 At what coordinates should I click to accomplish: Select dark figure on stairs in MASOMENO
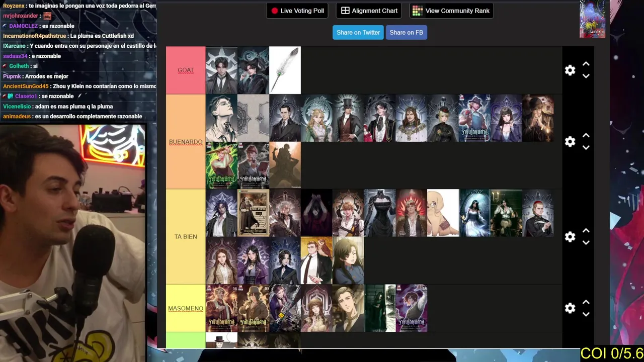(380, 308)
